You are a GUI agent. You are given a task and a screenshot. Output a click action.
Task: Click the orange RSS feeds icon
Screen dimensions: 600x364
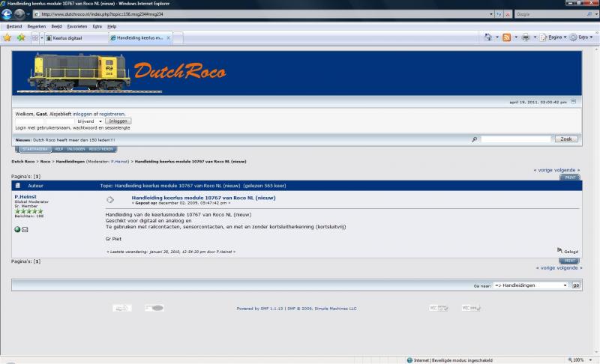(x=507, y=37)
